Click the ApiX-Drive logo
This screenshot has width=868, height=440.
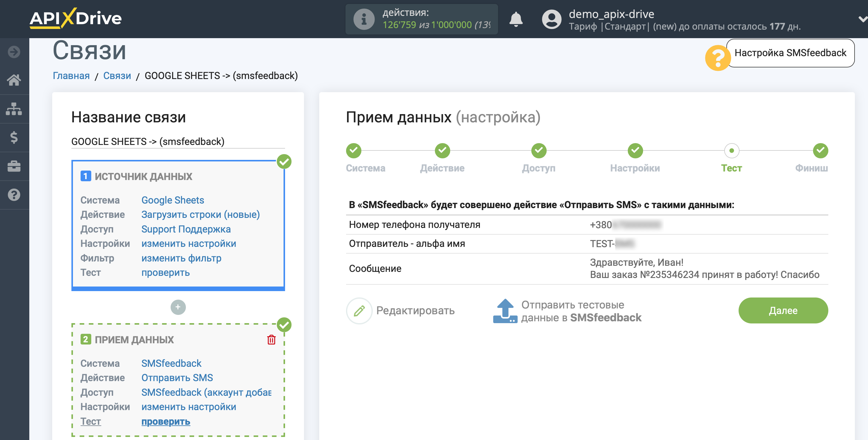[75, 18]
